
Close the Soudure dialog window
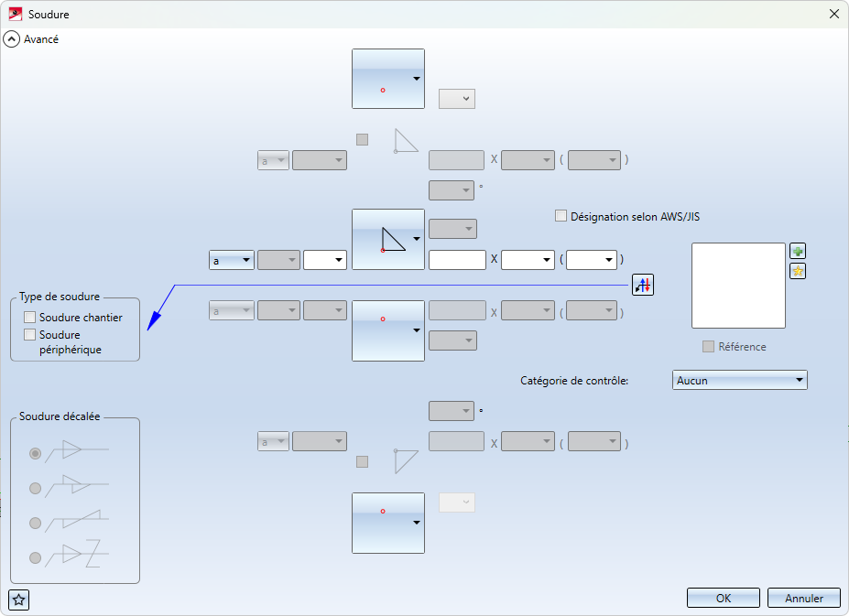[x=834, y=14]
